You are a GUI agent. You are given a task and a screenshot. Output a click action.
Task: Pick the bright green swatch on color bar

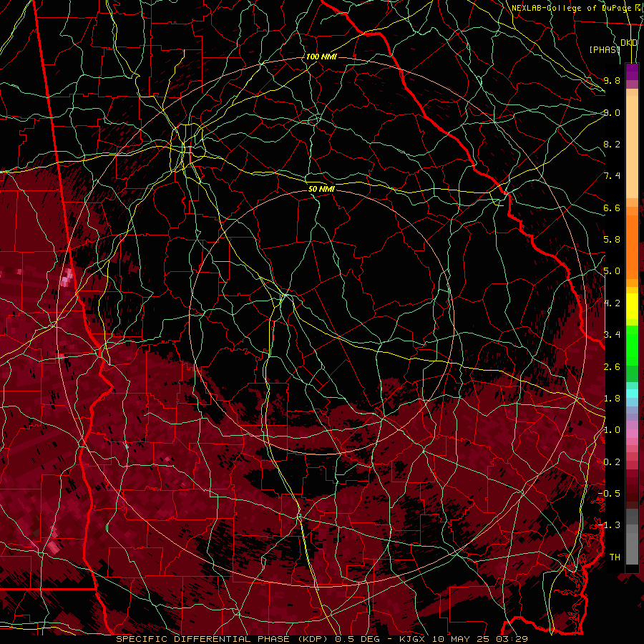[x=632, y=345]
